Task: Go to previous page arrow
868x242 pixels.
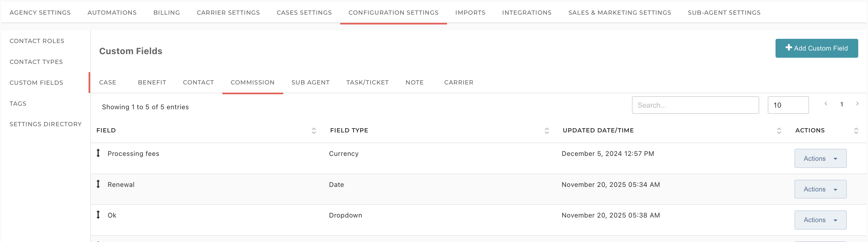Action: click(x=826, y=104)
